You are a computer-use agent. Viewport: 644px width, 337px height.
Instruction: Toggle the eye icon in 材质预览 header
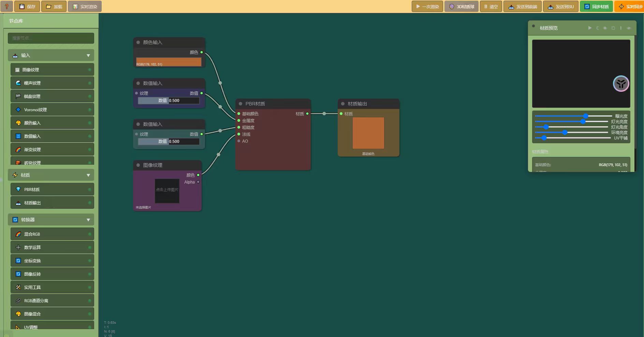pyautogui.click(x=629, y=28)
